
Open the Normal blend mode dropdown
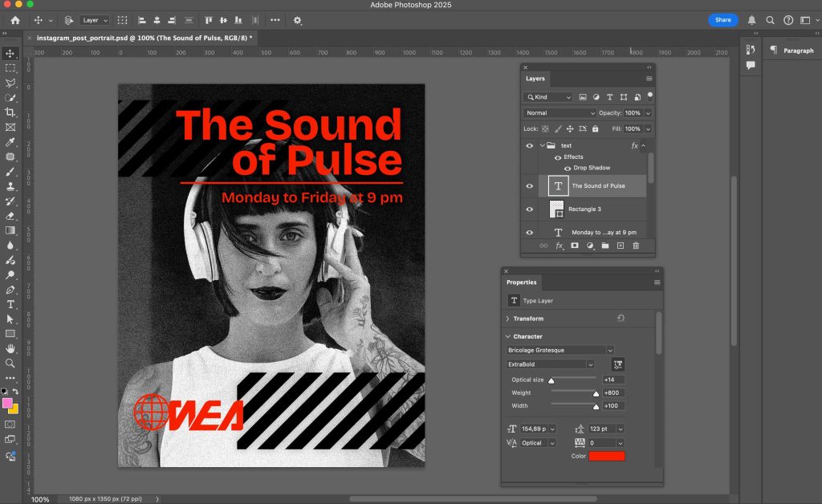click(560, 113)
